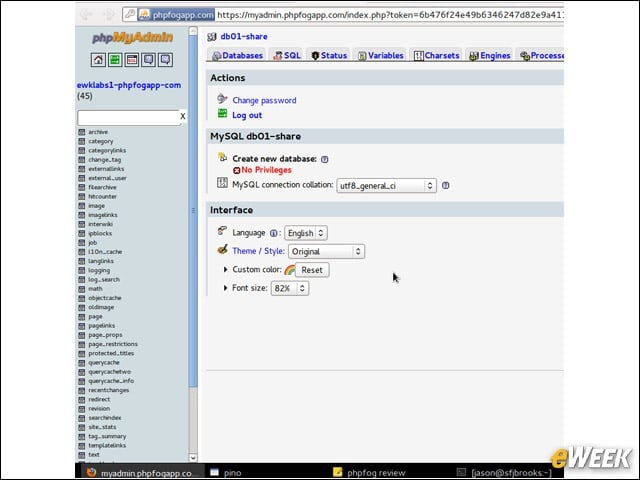This screenshot has width=640, height=480.
Task: Open the Query window icon
Action: click(132, 60)
